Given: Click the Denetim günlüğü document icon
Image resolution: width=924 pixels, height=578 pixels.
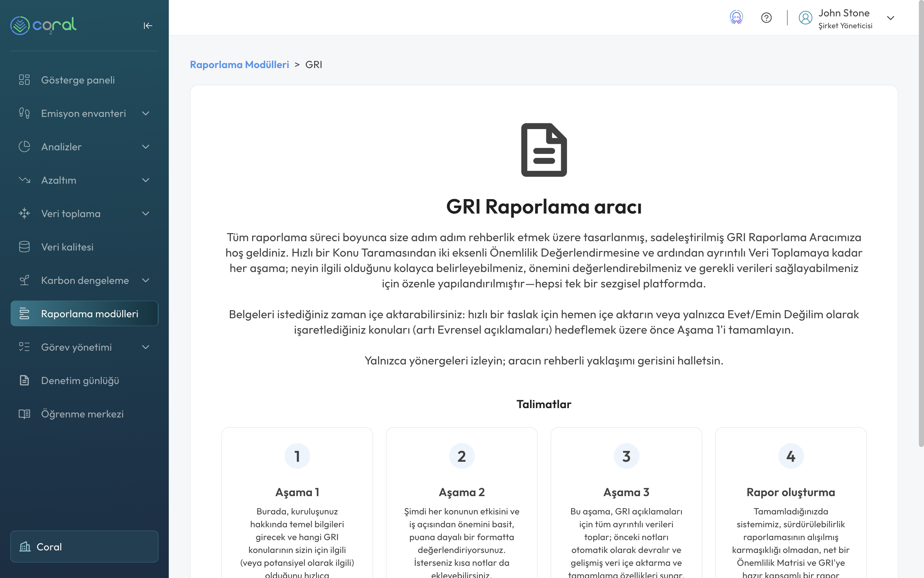Looking at the screenshot, I should [x=24, y=381].
